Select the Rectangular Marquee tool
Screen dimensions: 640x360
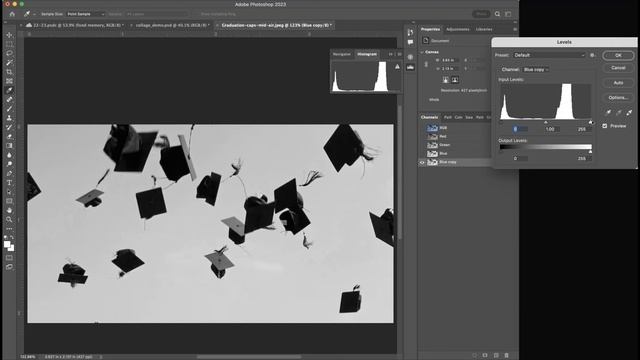[9, 44]
